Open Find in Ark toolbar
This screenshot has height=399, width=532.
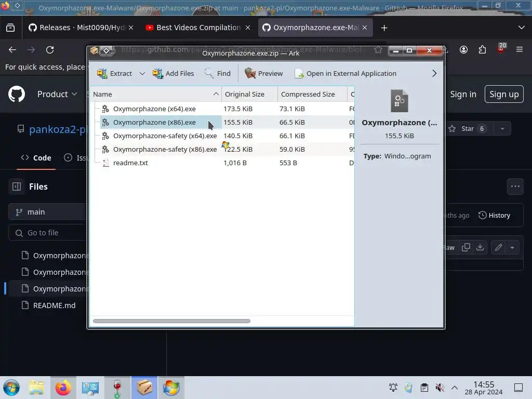click(x=218, y=73)
